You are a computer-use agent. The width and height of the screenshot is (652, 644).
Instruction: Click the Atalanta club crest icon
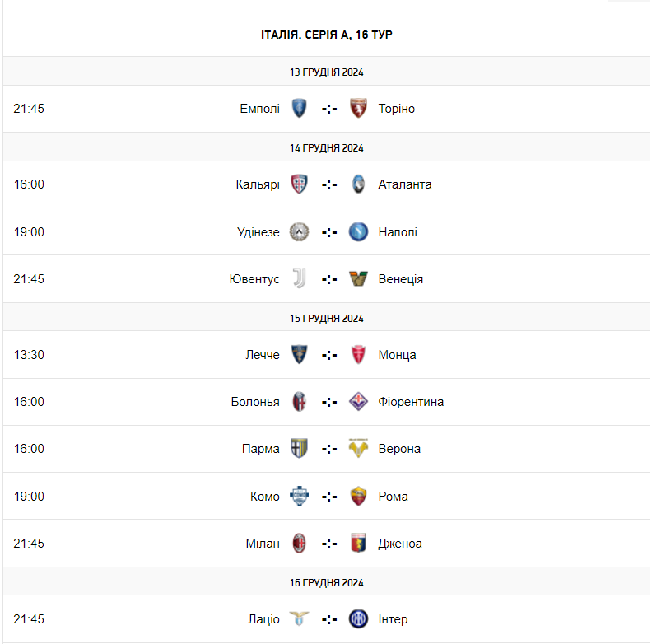click(358, 184)
